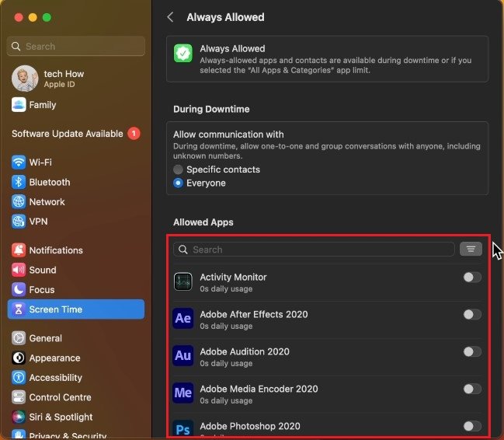Go back using the chevron arrow
The height and width of the screenshot is (440, 504).
[x=171, y=17]
